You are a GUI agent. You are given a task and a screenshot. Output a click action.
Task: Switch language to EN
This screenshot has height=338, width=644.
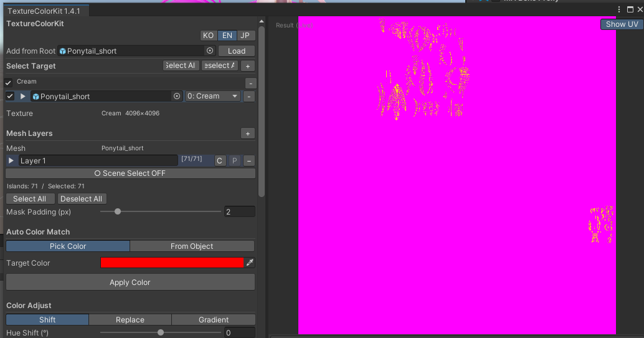[227, 36]
